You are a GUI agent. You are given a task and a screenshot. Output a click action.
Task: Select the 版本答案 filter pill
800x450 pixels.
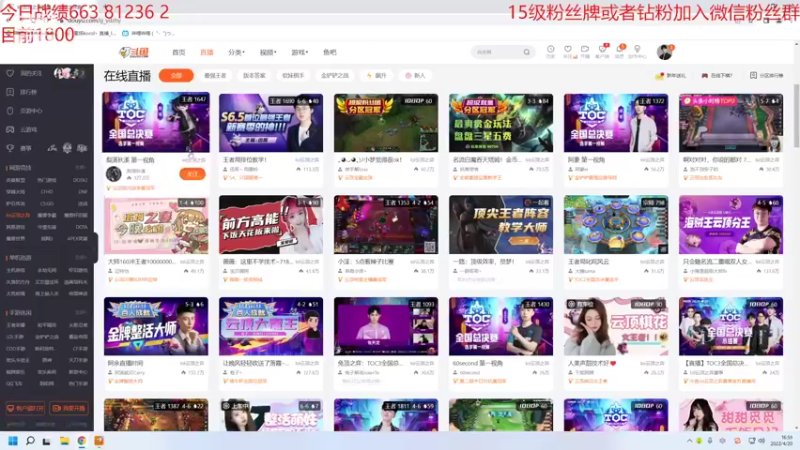(254, 76)
